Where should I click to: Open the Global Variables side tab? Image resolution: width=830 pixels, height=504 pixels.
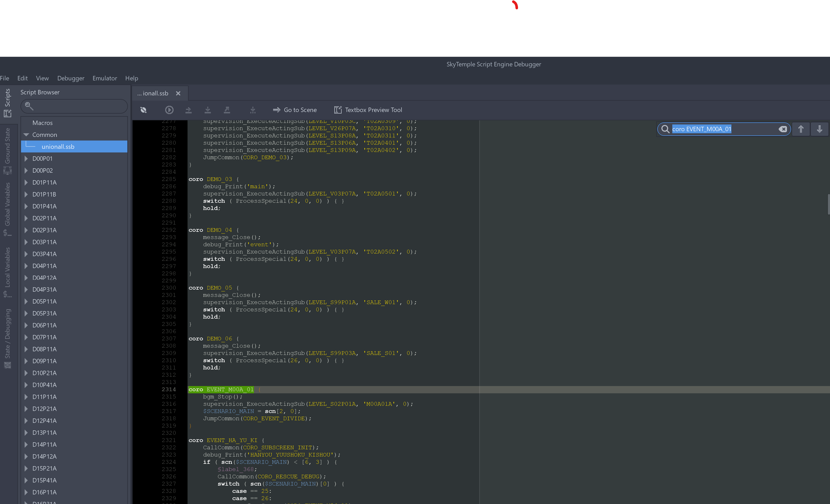[8, 209]
